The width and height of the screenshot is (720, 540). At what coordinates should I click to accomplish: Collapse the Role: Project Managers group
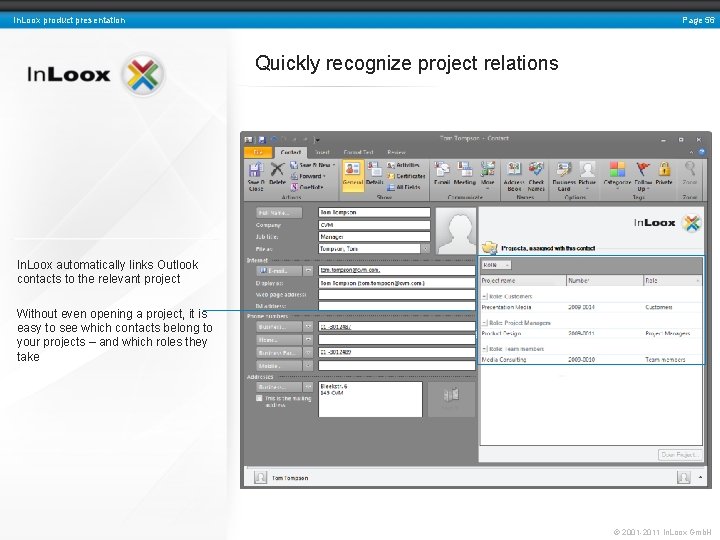pyautogui.click(x=484, y=323)
